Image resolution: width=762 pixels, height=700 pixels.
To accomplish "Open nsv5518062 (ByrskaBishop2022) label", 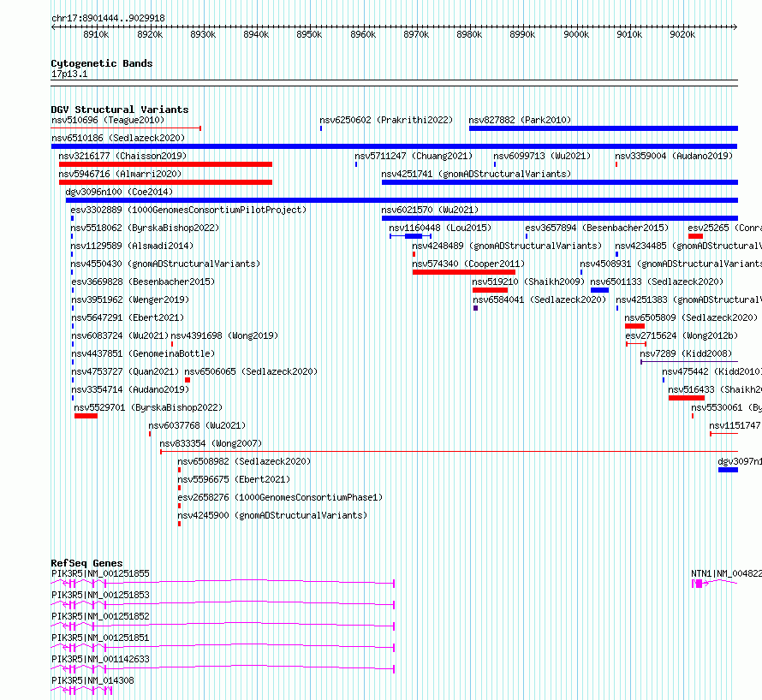I will click(x=145, y=228).
